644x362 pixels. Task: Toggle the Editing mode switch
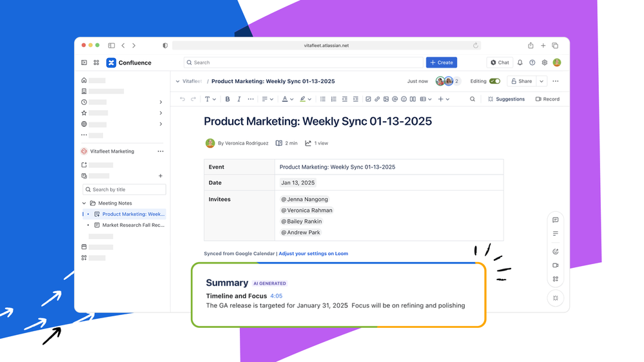[x=495, y=81]
